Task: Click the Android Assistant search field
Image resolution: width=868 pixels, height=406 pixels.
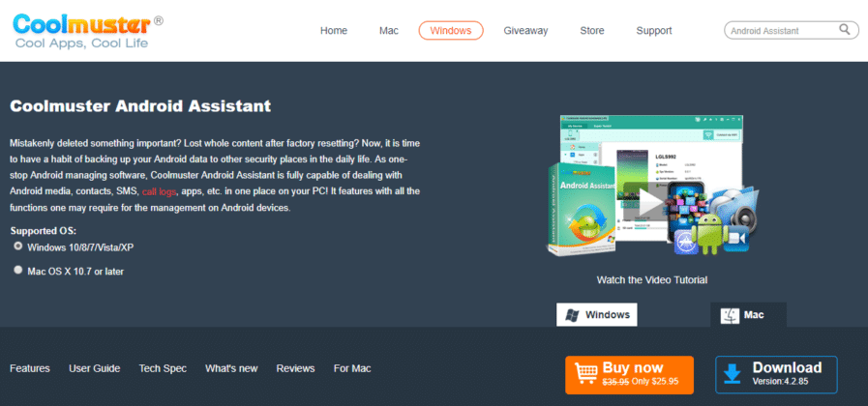Action: [x=780, y=31]
